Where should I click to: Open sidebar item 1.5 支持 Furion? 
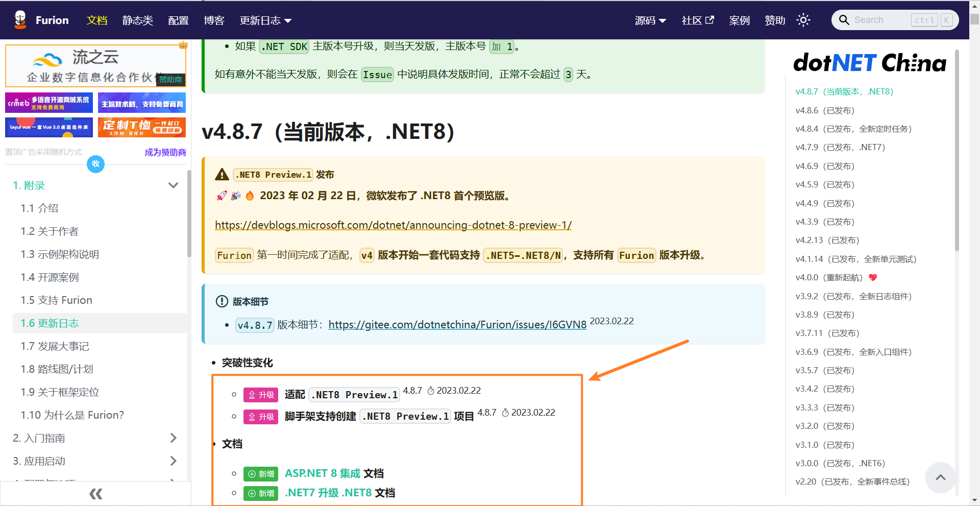click(56, 300)
